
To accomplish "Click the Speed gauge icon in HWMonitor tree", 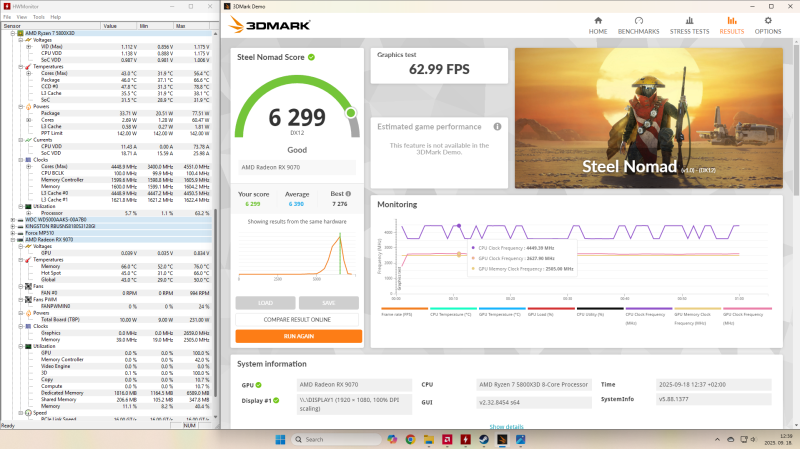I will click(28, 413).
